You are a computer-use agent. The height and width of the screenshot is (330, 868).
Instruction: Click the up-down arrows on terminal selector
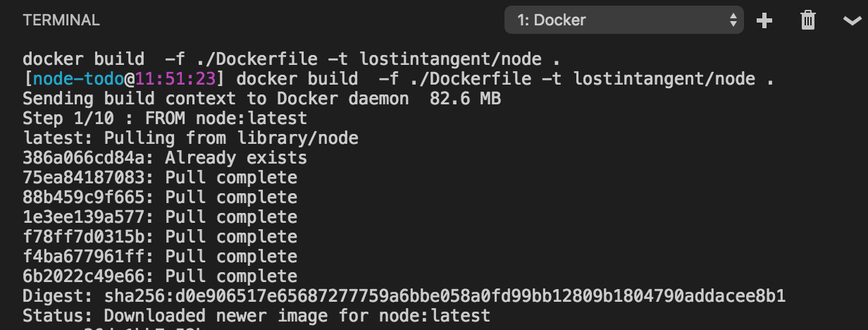point(732,20)
